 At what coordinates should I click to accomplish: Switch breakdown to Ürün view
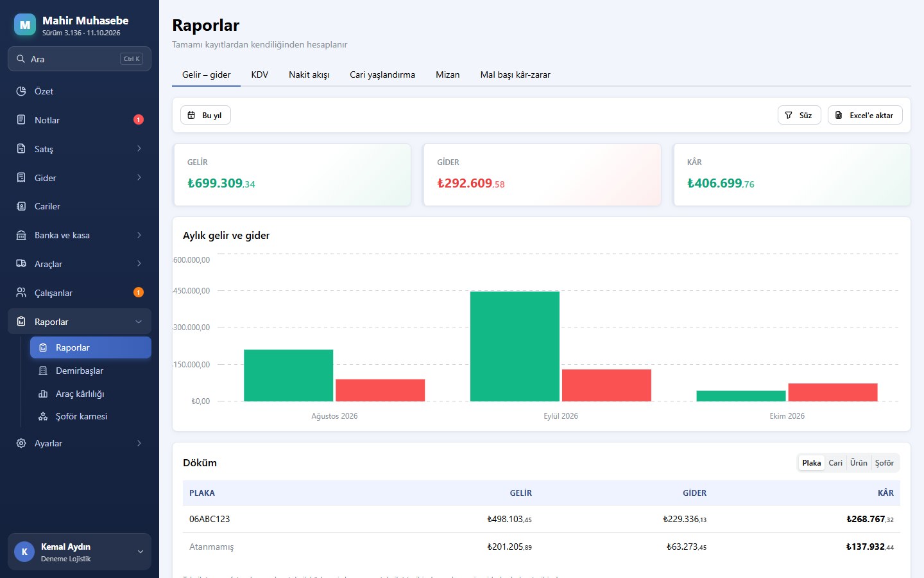pyautogui.click(x=859, y=462)
